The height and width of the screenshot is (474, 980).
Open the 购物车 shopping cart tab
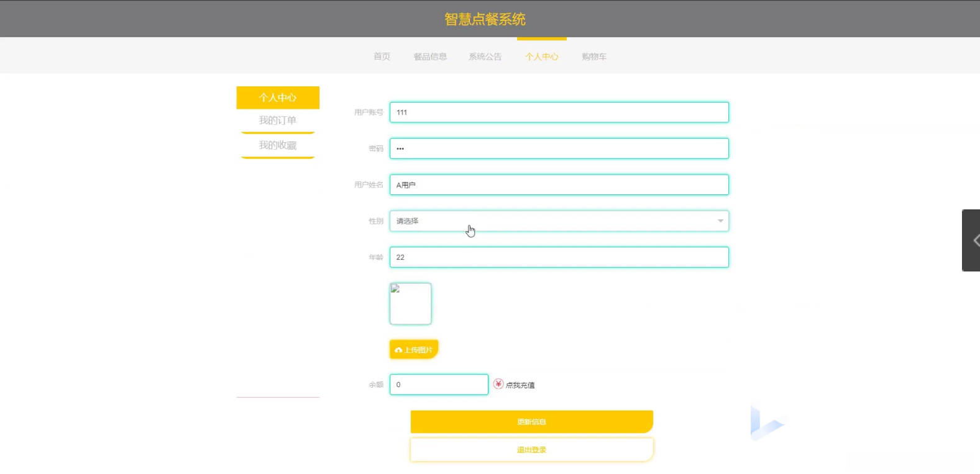[594, 57]
